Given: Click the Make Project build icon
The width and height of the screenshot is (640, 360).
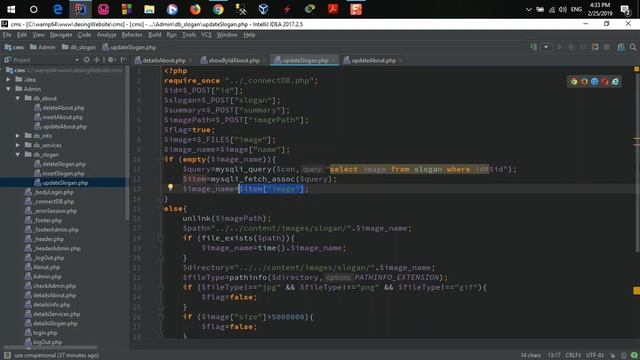Looking at the screenshot, I should click(x=533, y=47).
